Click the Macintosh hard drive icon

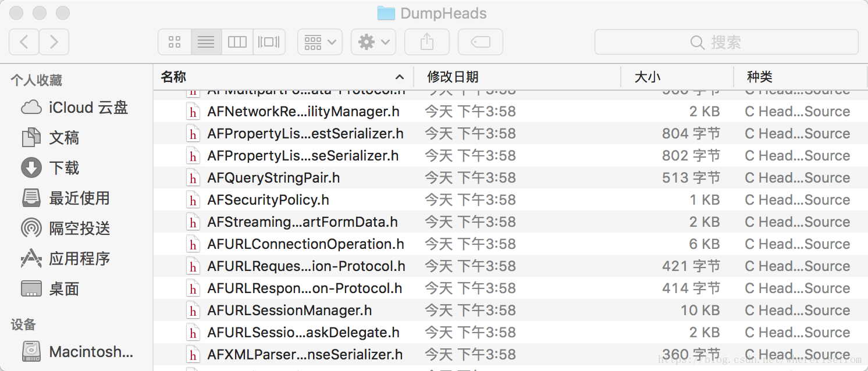pyautogui.click(x=31, y=352)
